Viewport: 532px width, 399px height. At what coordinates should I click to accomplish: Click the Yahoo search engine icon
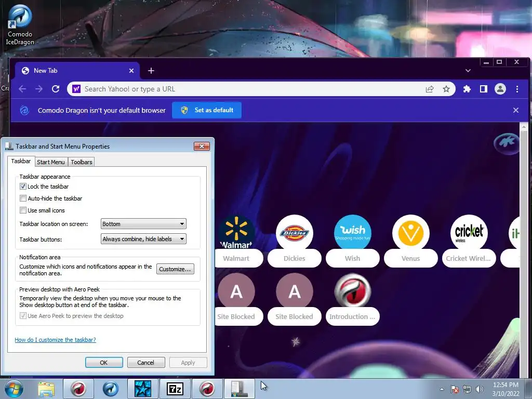tap(76, 89)
